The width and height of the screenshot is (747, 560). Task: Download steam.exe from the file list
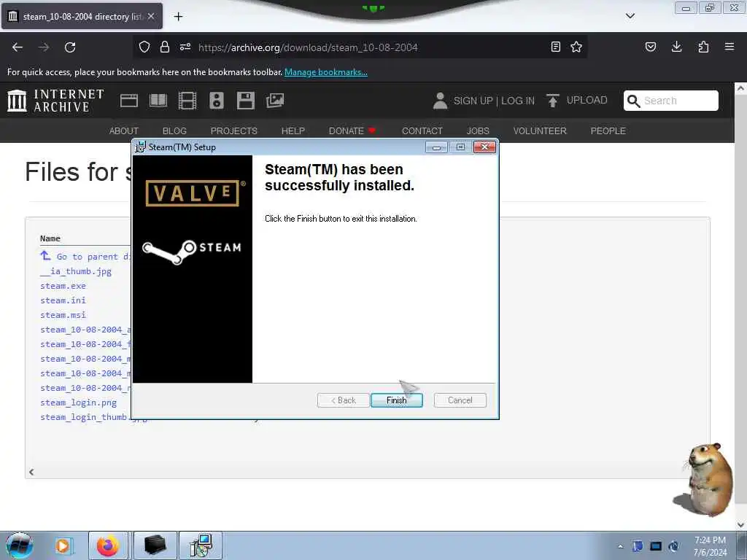pos(63,286)
